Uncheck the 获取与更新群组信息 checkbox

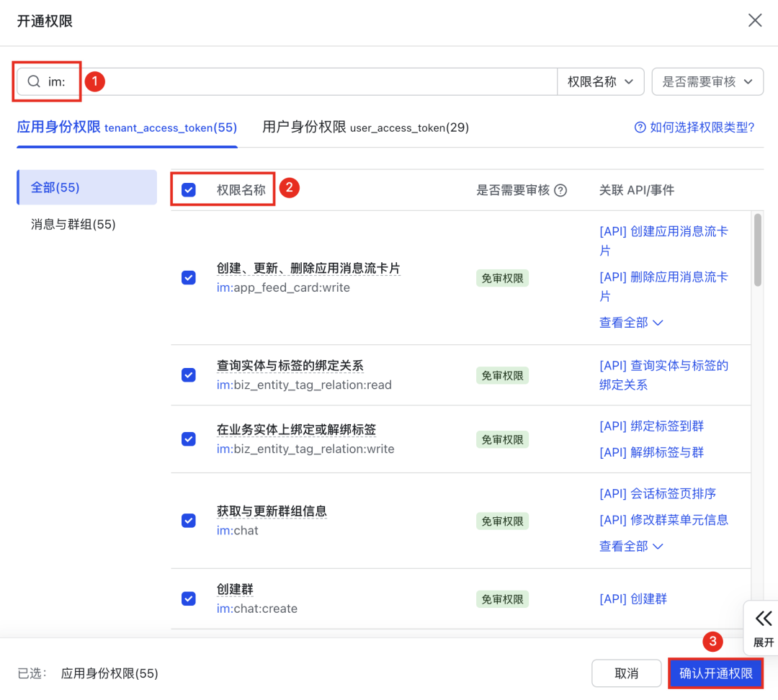click(188, 521)
